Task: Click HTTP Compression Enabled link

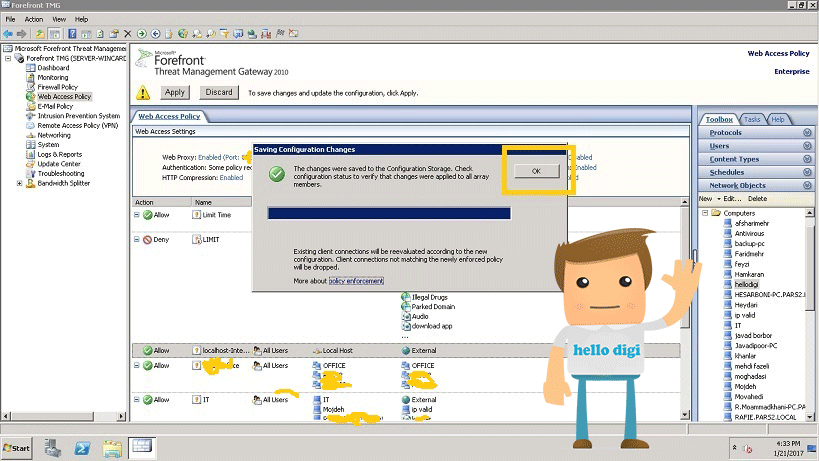Action: point(231,178)
